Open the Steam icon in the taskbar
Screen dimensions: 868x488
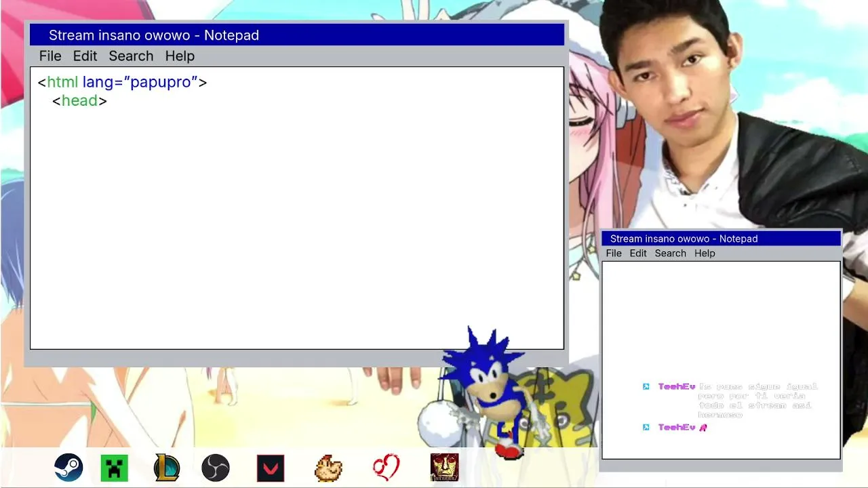68,468
